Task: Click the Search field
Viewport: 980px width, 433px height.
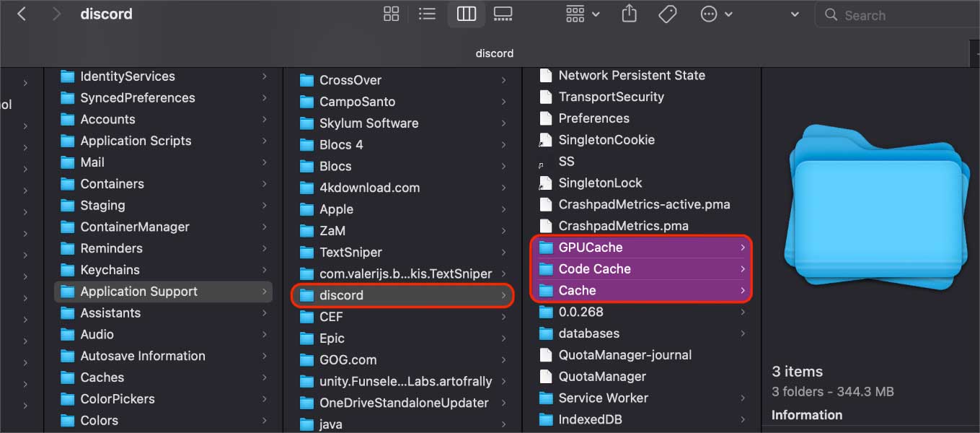Action: pyautogui.click(x=896, y=14)
